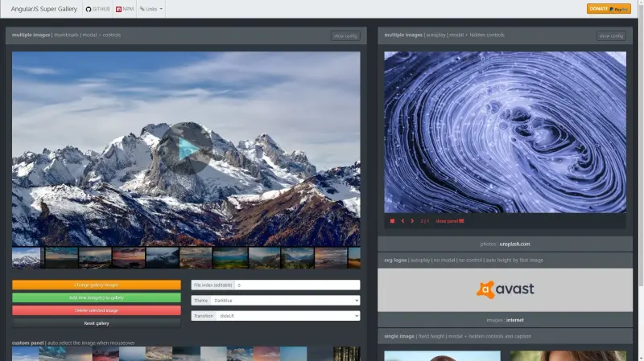This screenshot has width=644, height=361.
Task: Select the second thumbnail in gallery strip
Action: [x=61, y=257]
